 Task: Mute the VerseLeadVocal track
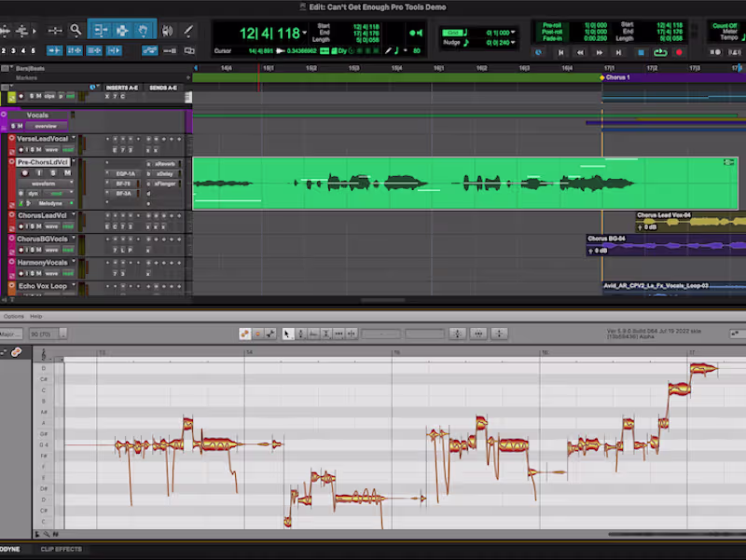(38, 149)
